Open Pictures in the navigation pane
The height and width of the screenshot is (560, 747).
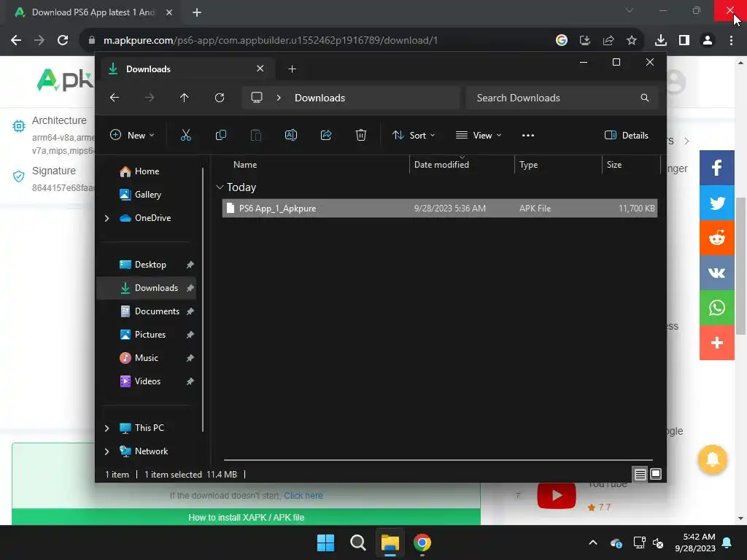click(150, 335)
